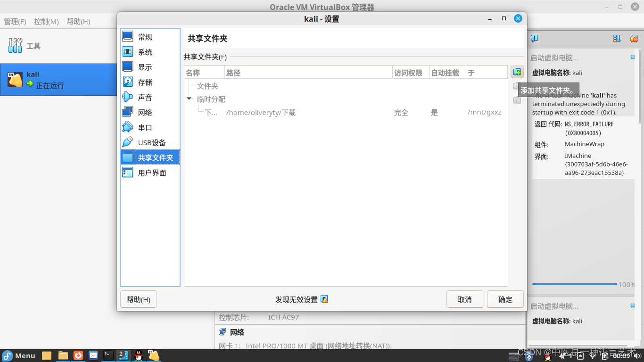Open the 声音 settings category
Viewport: 644px width, 362px height.
(150, 97)
